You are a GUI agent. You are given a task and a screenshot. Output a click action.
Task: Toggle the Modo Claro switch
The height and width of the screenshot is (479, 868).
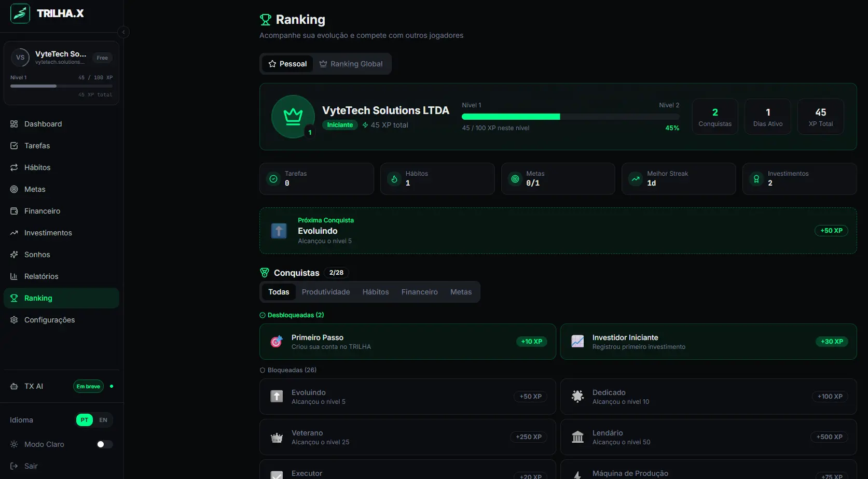pyautogui.click(x=105, y=444)
